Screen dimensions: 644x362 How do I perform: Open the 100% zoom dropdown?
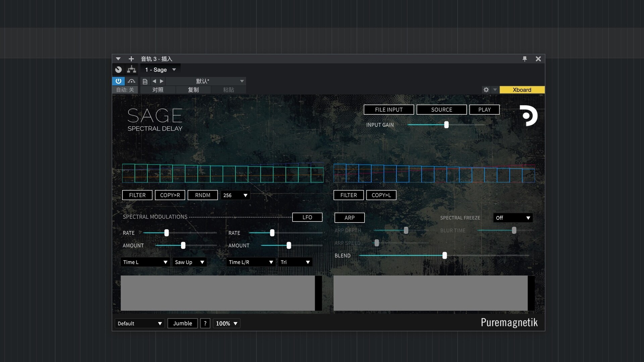[x=226, y=323]
